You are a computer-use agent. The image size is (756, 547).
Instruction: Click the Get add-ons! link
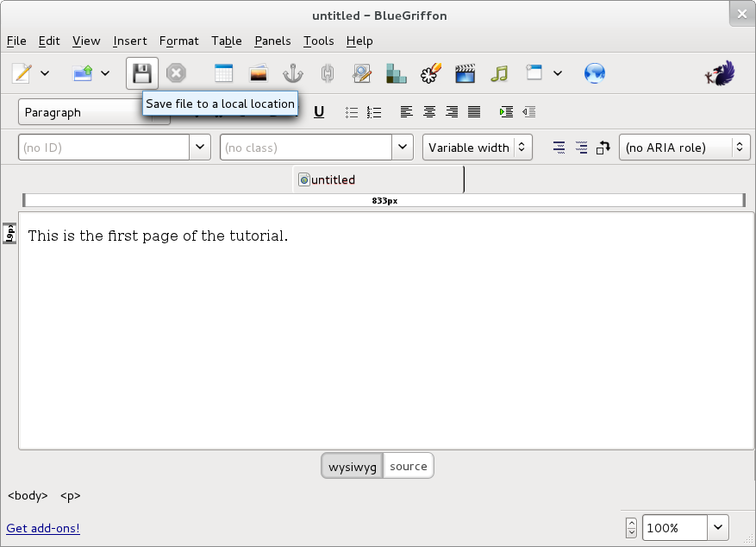(x=43, y=528)
